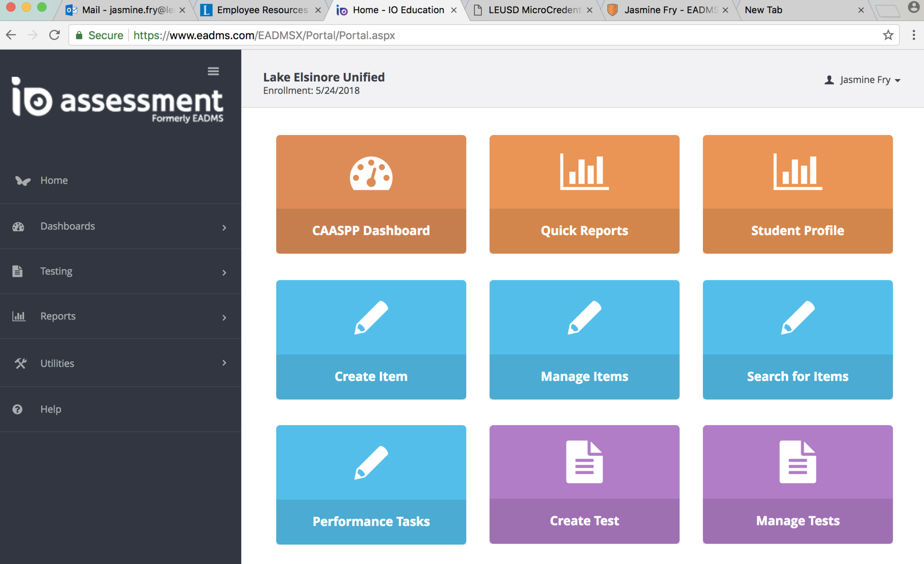Switch to the LEUSD MicroCredential tab

pos(534,10)
